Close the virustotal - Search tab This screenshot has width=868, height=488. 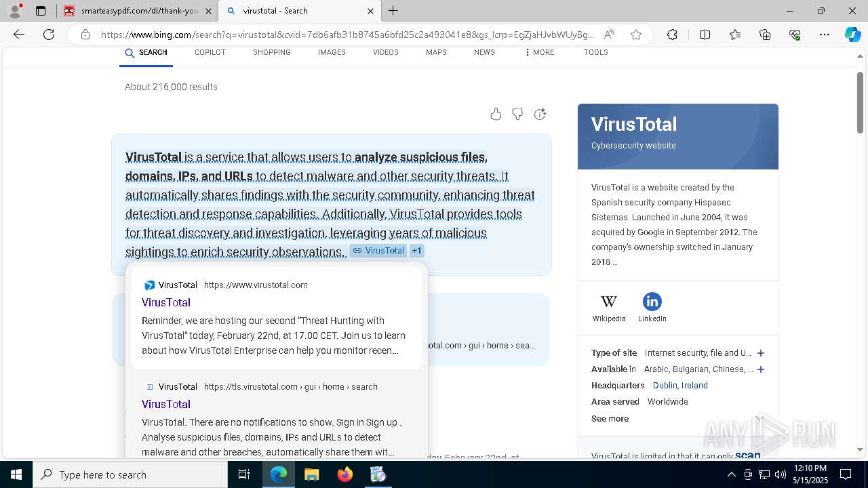click(370, 11)
